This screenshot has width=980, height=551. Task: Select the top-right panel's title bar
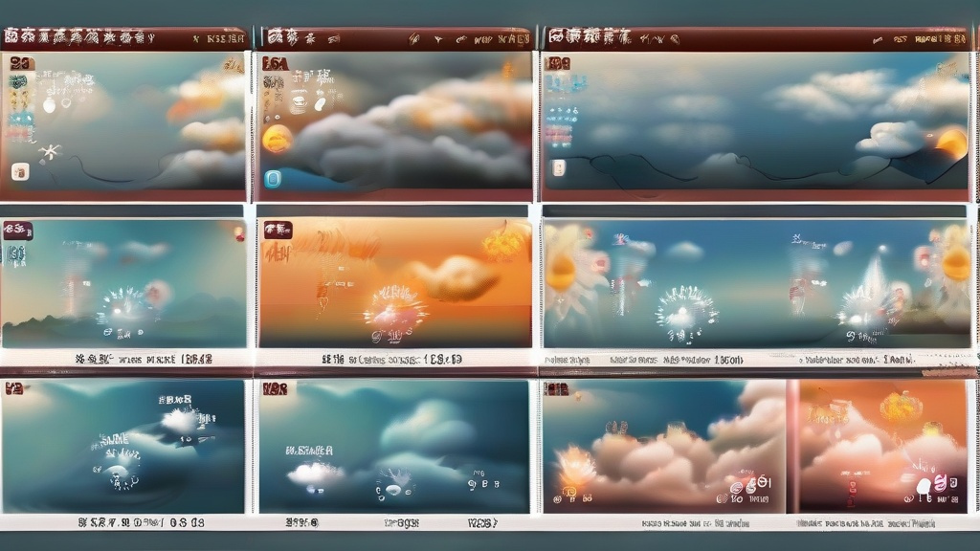pos(756,38)
